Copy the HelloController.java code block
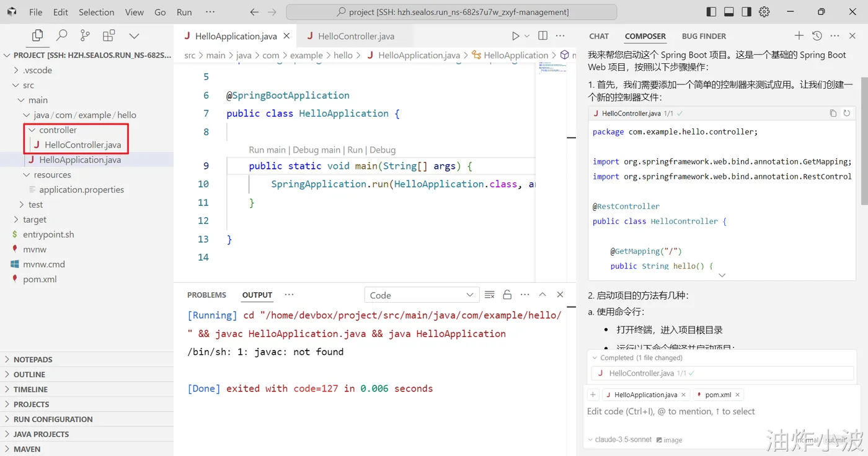This screenshot has width=868, height=456. coord(833,114)
